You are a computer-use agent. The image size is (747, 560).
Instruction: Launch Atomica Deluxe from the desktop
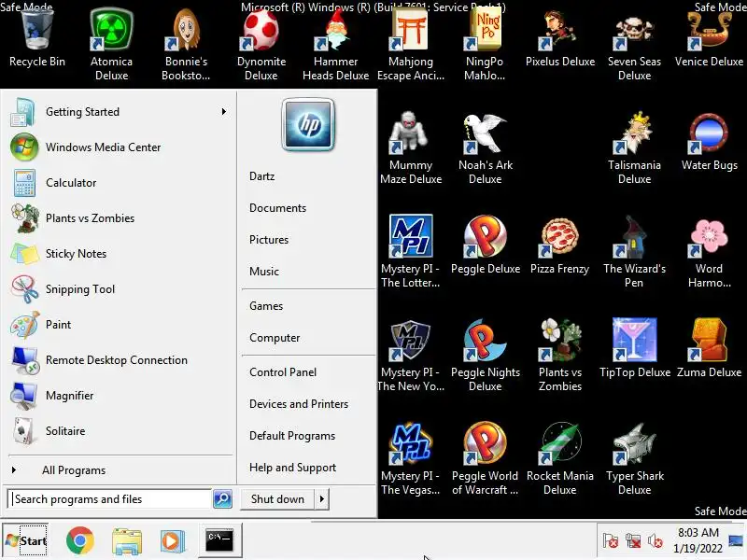click(x=111, y=45)
